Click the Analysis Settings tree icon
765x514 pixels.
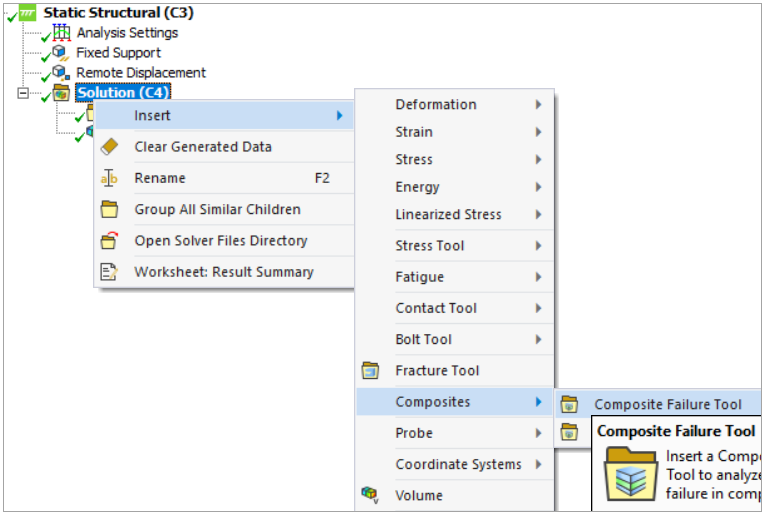[62, 33]
